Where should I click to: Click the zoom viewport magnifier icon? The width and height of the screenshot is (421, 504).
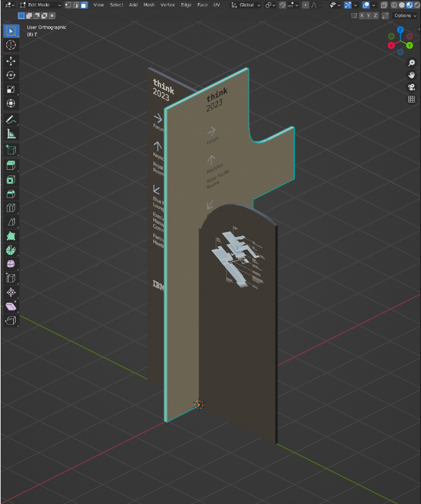tap(412, 63)
